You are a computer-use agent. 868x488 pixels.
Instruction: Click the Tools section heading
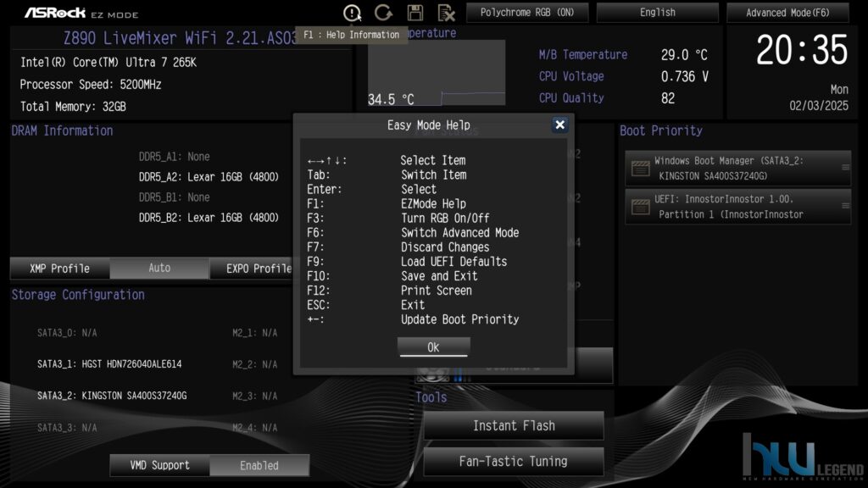pos(431,397)
